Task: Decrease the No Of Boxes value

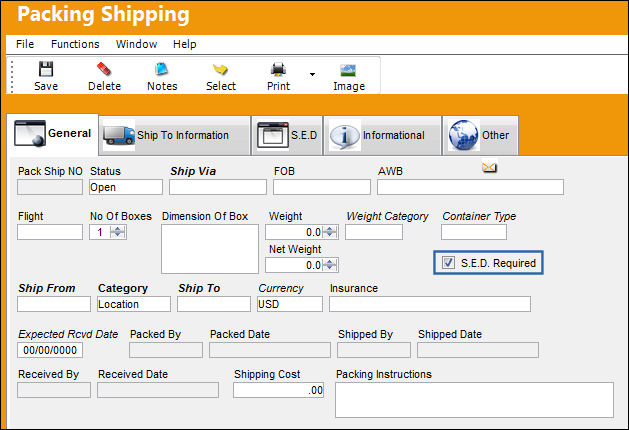Action: point(118,235)
